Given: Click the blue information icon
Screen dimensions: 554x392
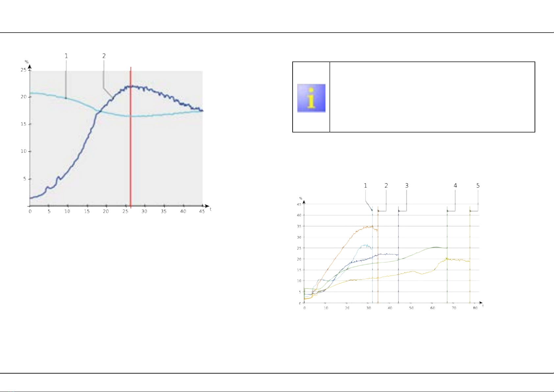Looking at the screenshot, I should click(311, 98).
